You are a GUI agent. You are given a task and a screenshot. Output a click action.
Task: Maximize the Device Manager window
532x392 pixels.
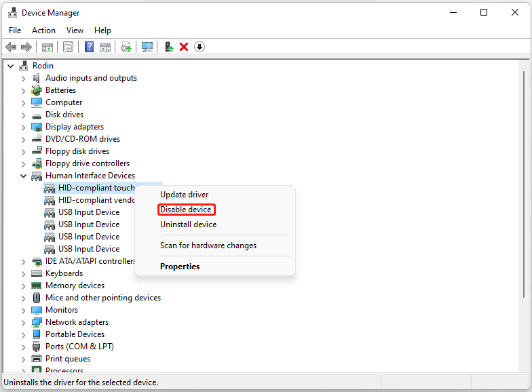(484, 12)
